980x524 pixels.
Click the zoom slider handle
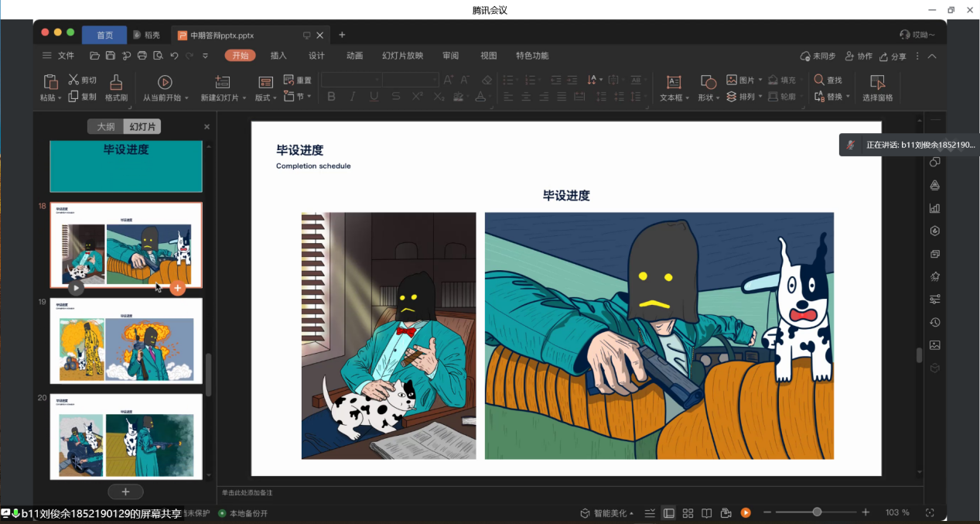tap(817, 512)
